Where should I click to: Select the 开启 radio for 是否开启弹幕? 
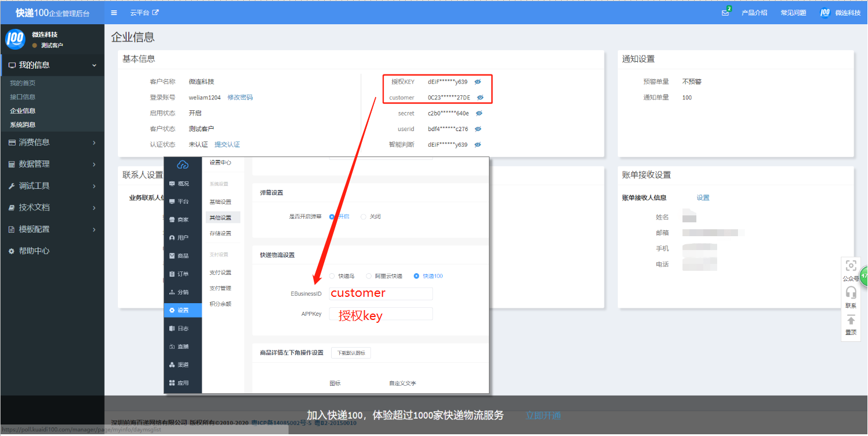[x=332, y=217]
